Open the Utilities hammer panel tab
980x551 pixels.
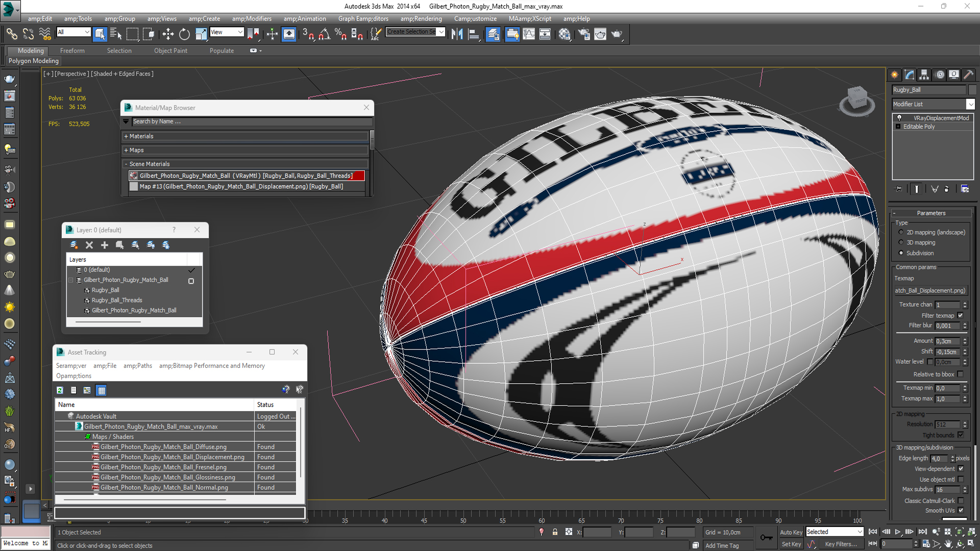[x=968, y=74]
